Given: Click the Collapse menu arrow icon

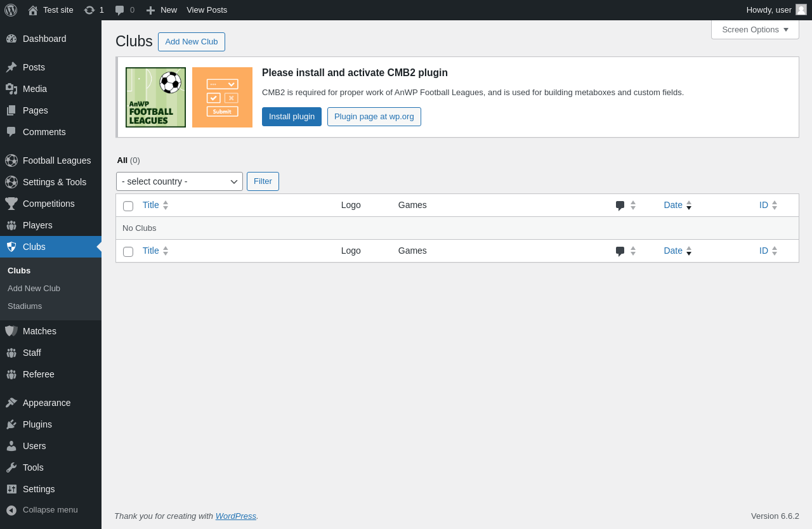Looking at the screenshot, I should (11, 510).
